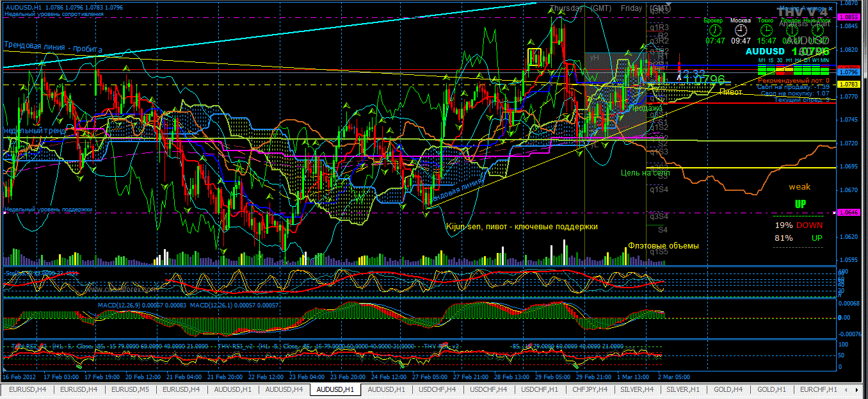This screenshot has width=868, height=399.
Task: Click the yellow 1.0783 price label
Action: [848, 84]
